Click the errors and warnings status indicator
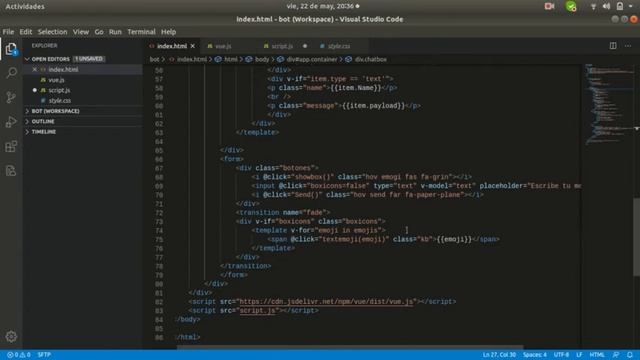The height and width of the screenshot is (360, 640). coord(19,355)
